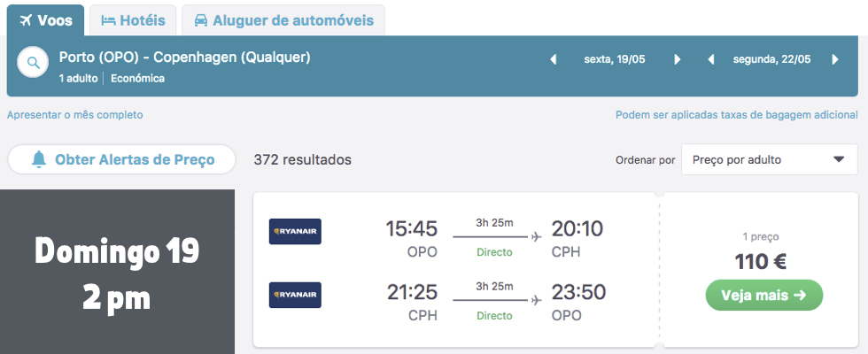The width and height of the screenshot is (868, 354).
Task: Open the Hotéis tab
Action: pos(133,20)
